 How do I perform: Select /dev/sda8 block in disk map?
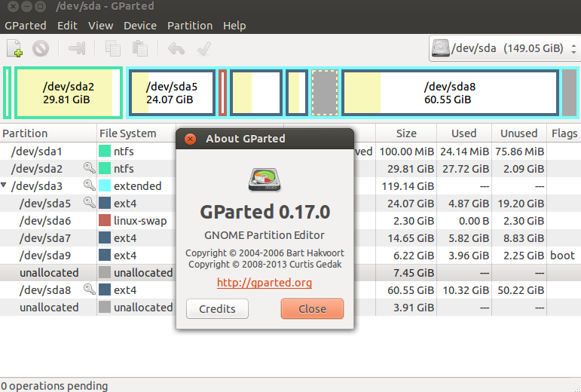click(x=450, y=93)
